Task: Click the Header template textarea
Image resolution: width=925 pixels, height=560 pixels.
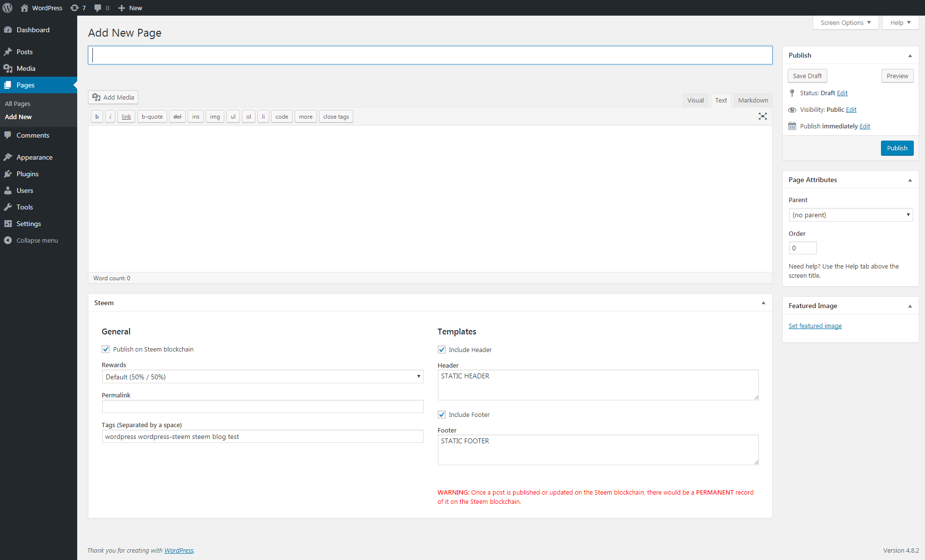Action: 598,385
